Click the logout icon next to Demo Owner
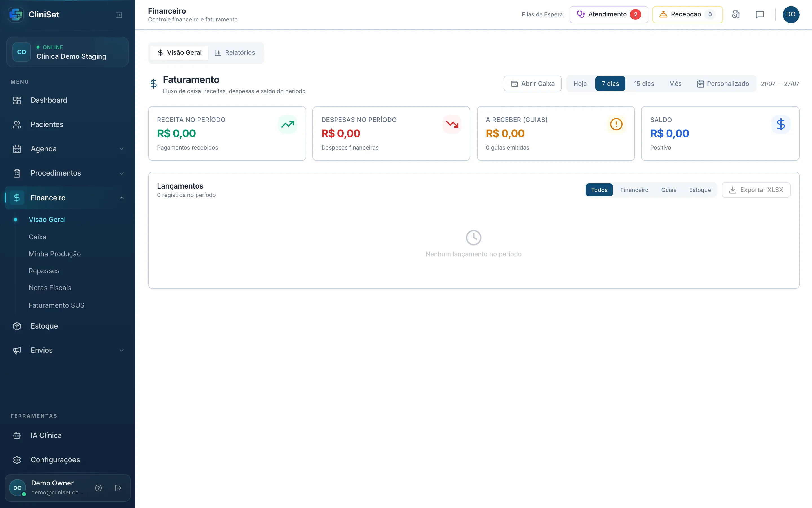812x508 pixels. [x=118, y=488]
